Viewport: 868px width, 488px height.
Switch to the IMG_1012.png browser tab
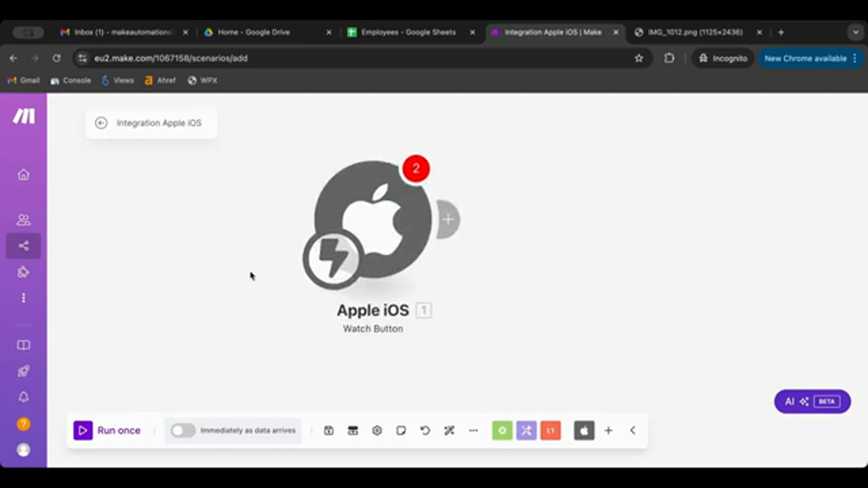695,32
